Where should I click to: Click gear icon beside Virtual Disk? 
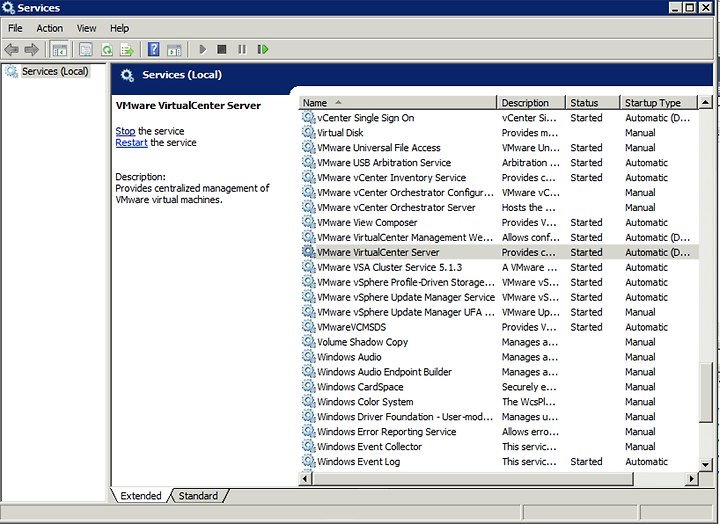[309, 133]
